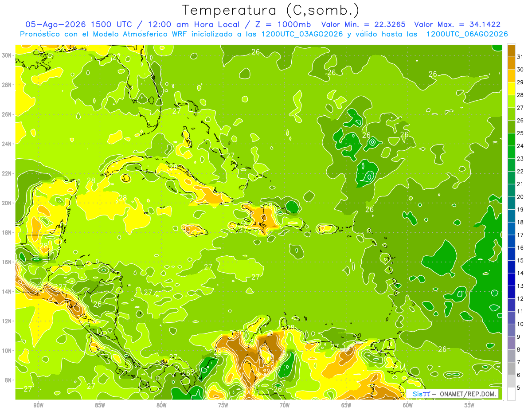Click the color bar swatch between 29 and 30
Viewport: 532px width, 411px height.
(x=511, y=76)
